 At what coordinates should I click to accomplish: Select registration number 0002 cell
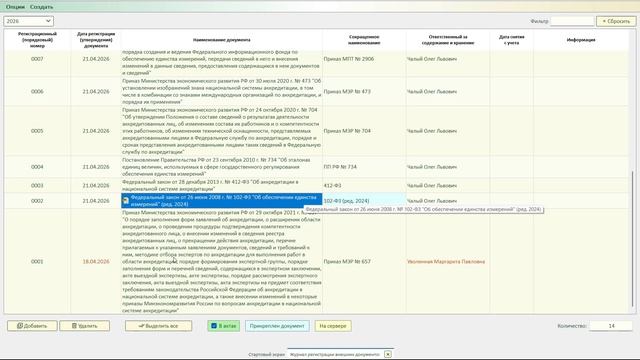tap(37, 201)
